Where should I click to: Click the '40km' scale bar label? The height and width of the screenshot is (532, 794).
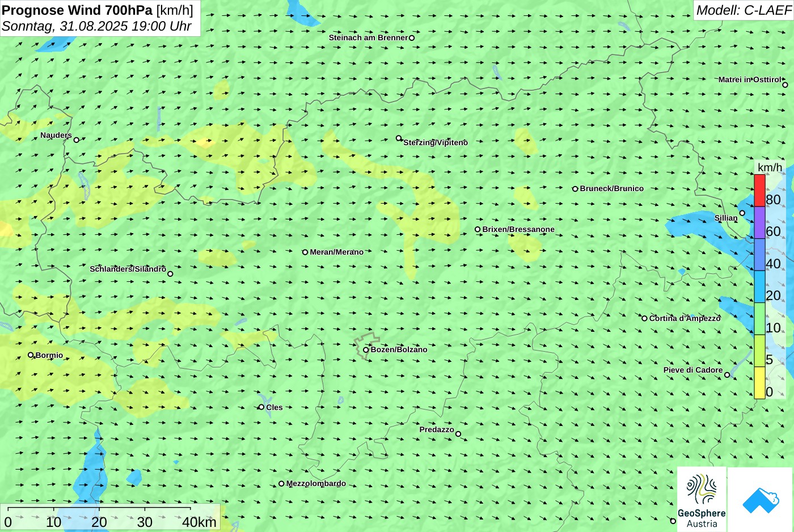coord(199,522)
